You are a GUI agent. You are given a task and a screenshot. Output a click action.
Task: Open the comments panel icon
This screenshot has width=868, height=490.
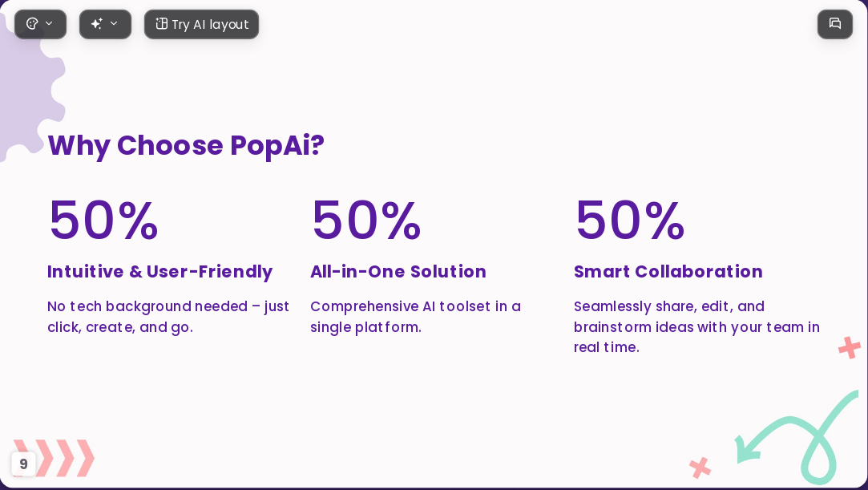click(835, 24)
